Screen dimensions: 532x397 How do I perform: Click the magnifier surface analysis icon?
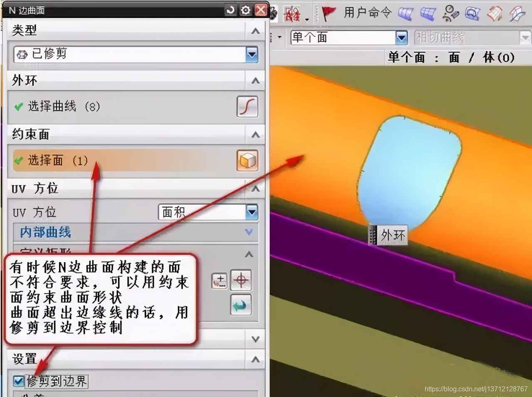pyautogui.click(x=473, y=14)
